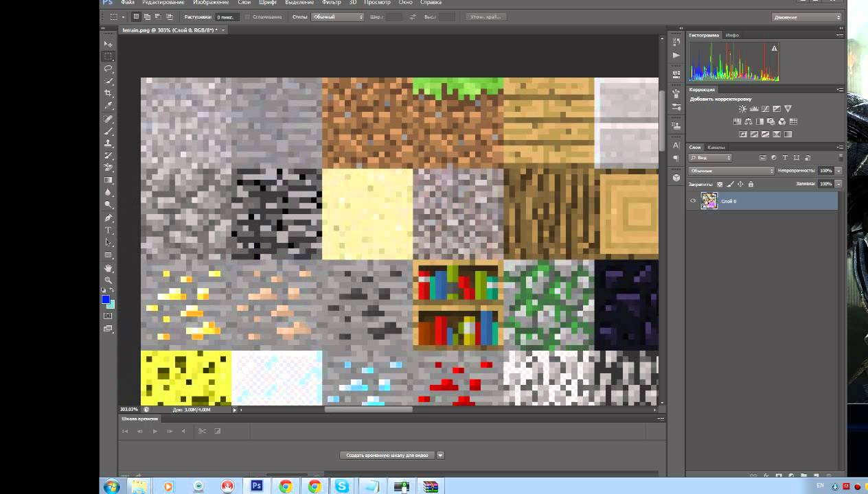The width and height of the screenshot is (868, 494).
Task: Select the Move tool
Action: click(108, 44)
